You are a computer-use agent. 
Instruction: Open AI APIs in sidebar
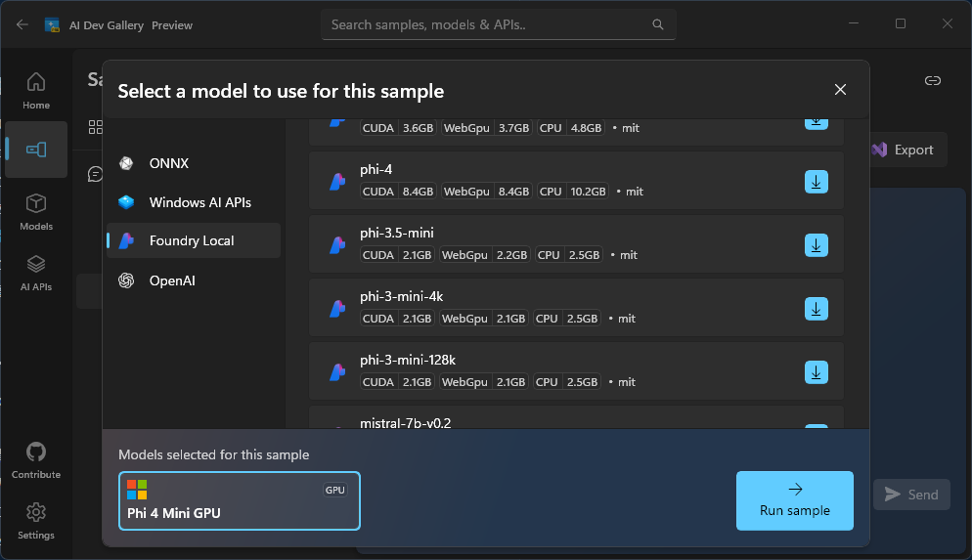pos(36,274)
